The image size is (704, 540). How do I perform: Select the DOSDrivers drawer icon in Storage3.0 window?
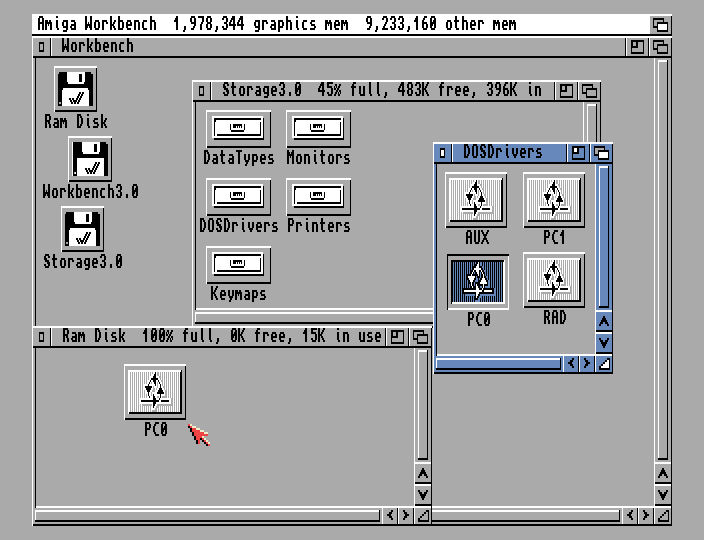pyautogui.click(x=238, y=197)
